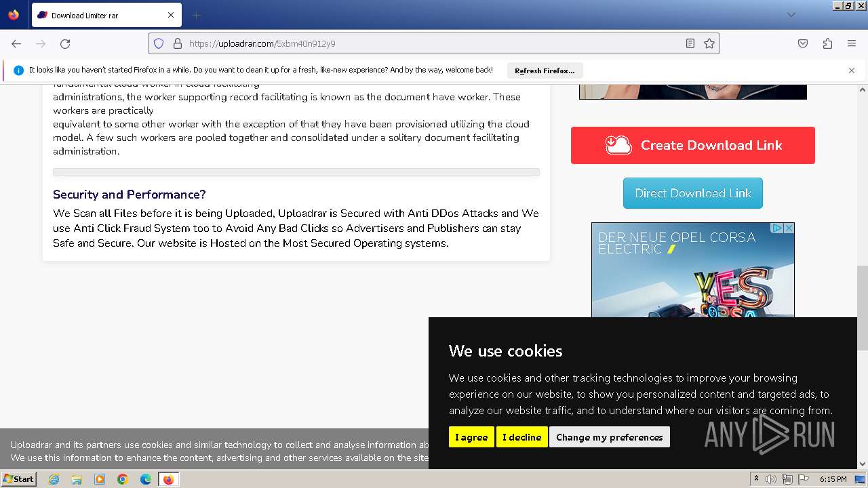Click I decline on cookie banner
The image size is (868, 488).
click(x=522, y=437)
